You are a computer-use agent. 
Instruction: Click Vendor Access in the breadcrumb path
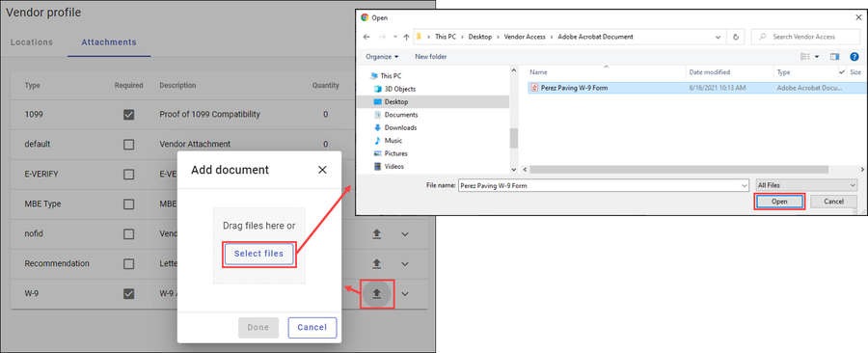click(x=525, y=37)
